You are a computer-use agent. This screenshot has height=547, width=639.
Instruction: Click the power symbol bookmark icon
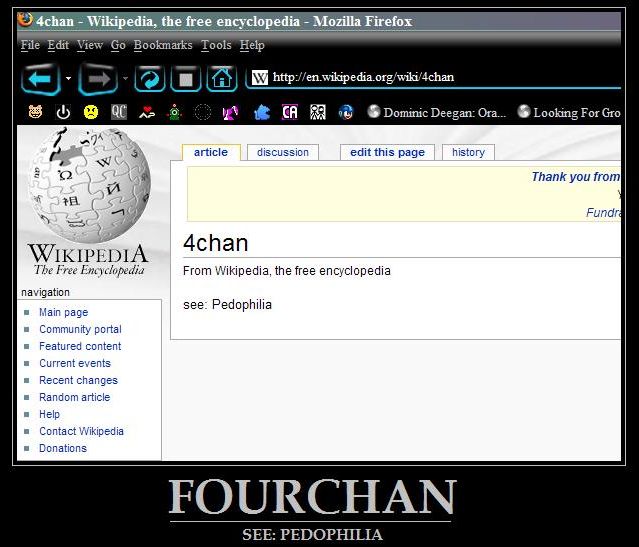[63, 112]
